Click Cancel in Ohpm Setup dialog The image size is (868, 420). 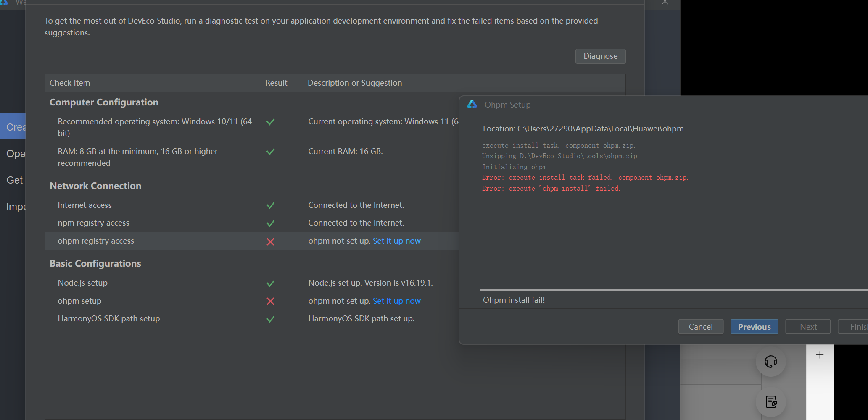pos(701,327)
